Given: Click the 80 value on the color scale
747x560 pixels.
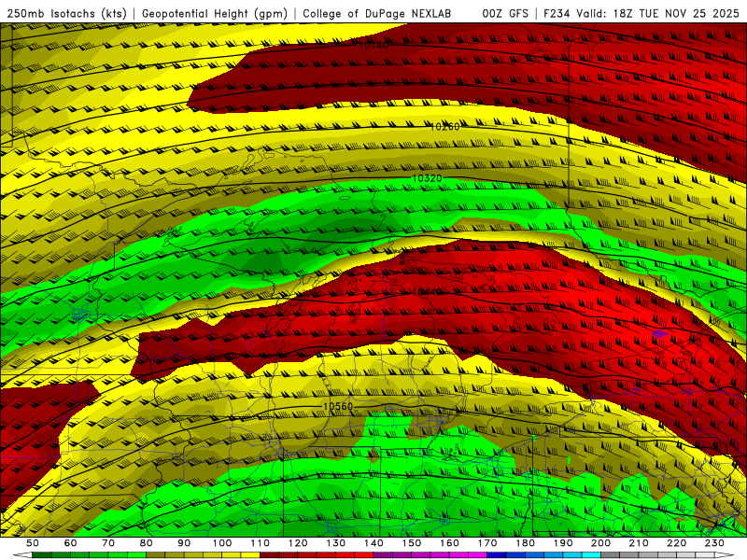Looking at the screenshot, I should coord(146,543).
